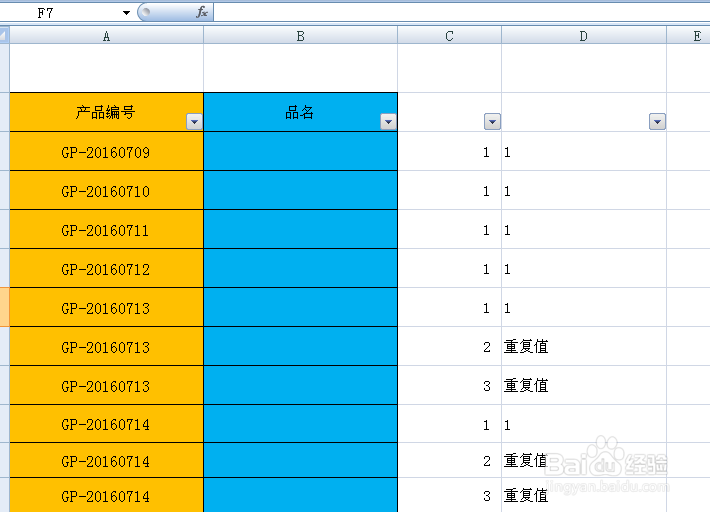
Task: Open the 产品编号 column filter dropdown
Action: (x=194, y=121)
